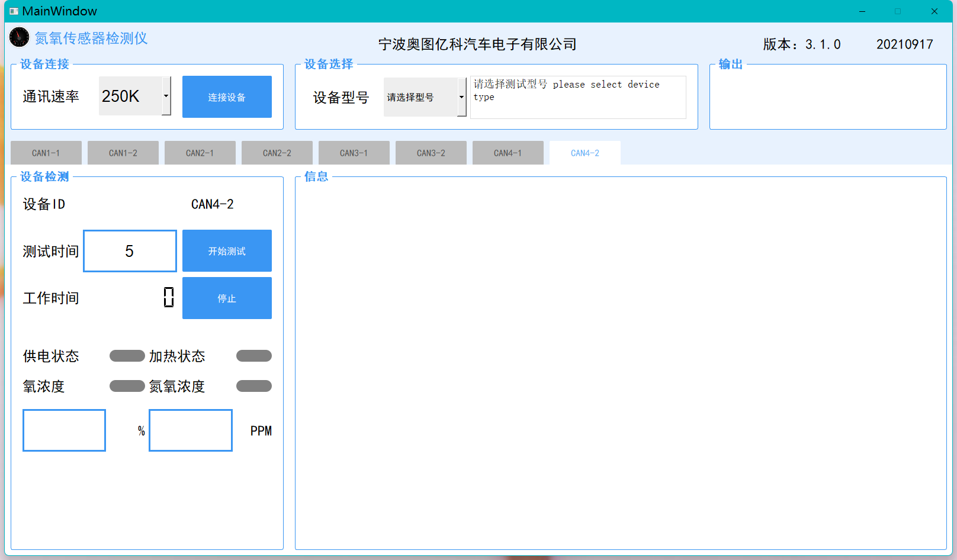The width and height of the screenshot is (957, 560).
Task: Click the device type description text box
Action: click(577, 97)
